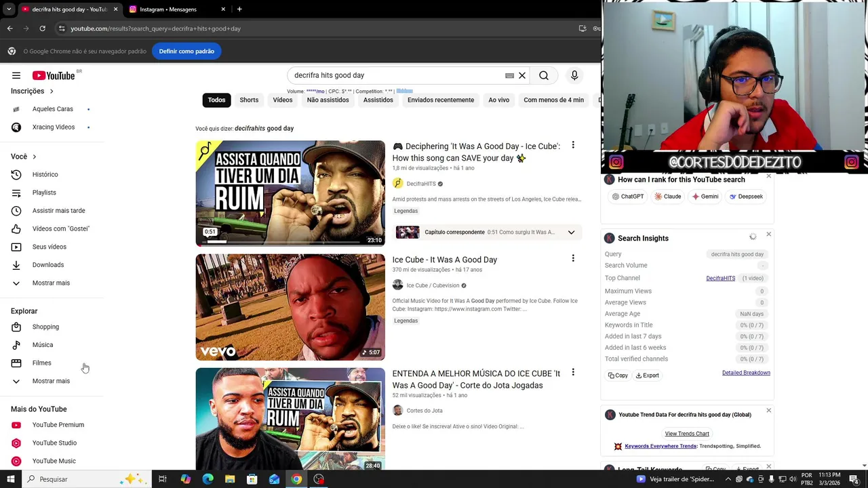868x488 pixels.
Task: Expand the Inscrições section arrow
Action: (51, 91)
